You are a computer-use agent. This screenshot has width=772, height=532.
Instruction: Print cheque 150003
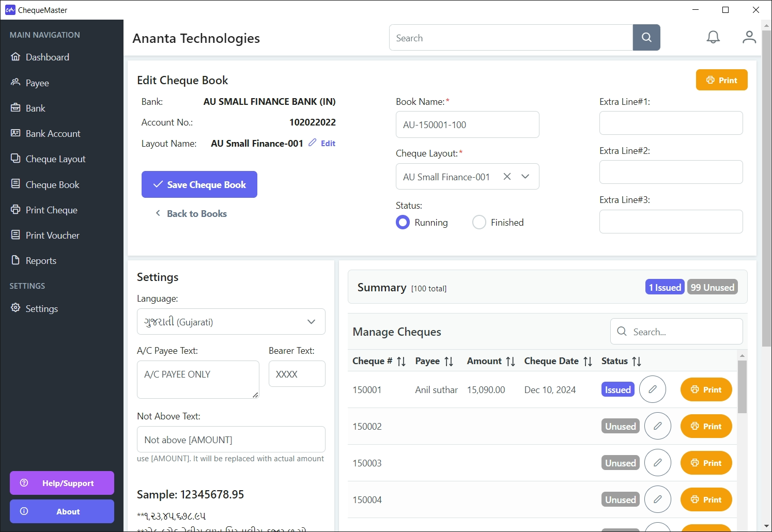coord(706,463)
